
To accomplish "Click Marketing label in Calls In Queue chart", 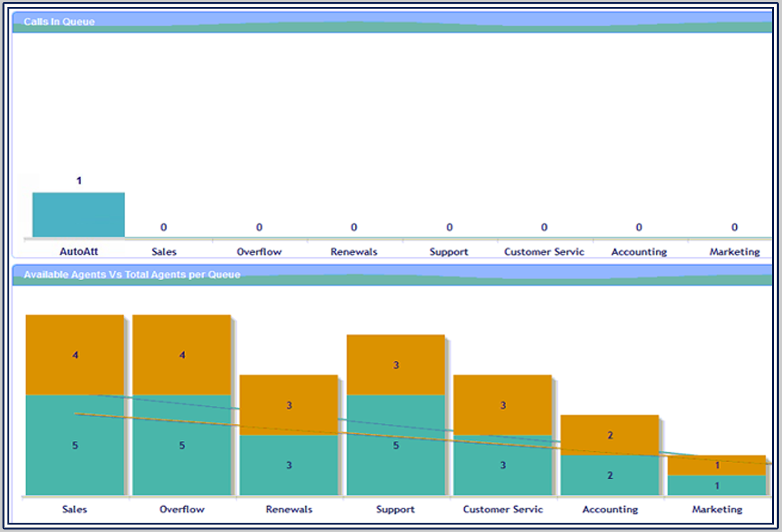I will coord(734,252).
